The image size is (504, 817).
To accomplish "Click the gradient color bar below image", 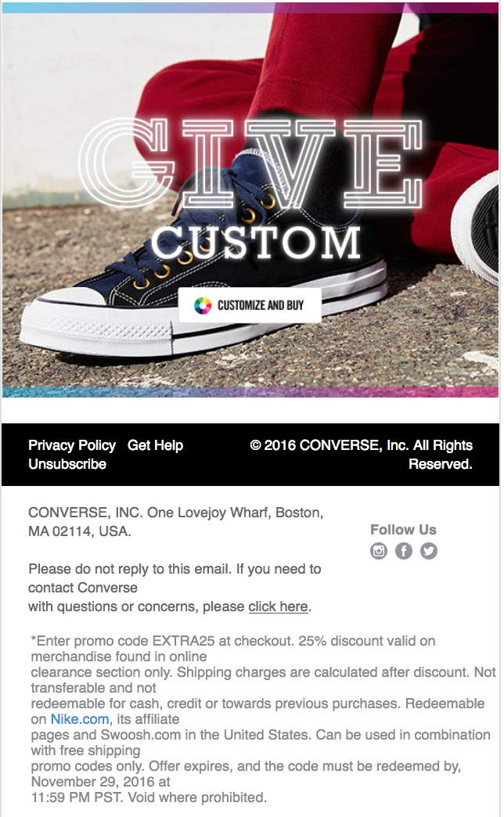I will click(250, 392).
